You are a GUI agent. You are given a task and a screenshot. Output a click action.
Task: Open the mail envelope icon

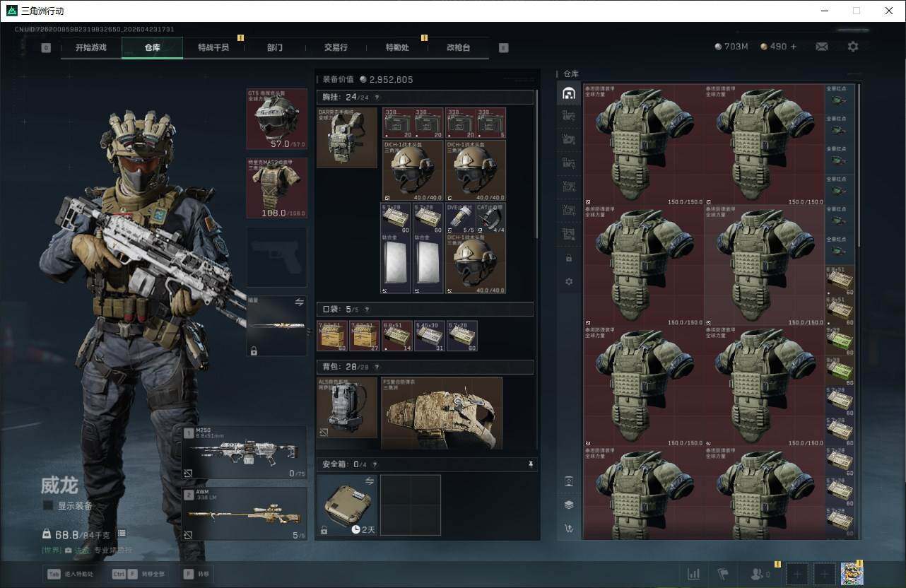(x=822, y=47)
